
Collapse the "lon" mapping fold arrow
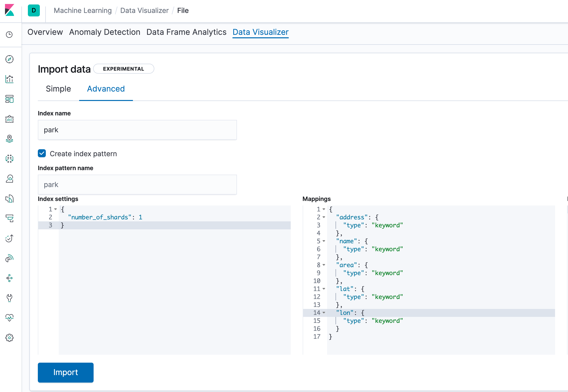tap(324, 313)
